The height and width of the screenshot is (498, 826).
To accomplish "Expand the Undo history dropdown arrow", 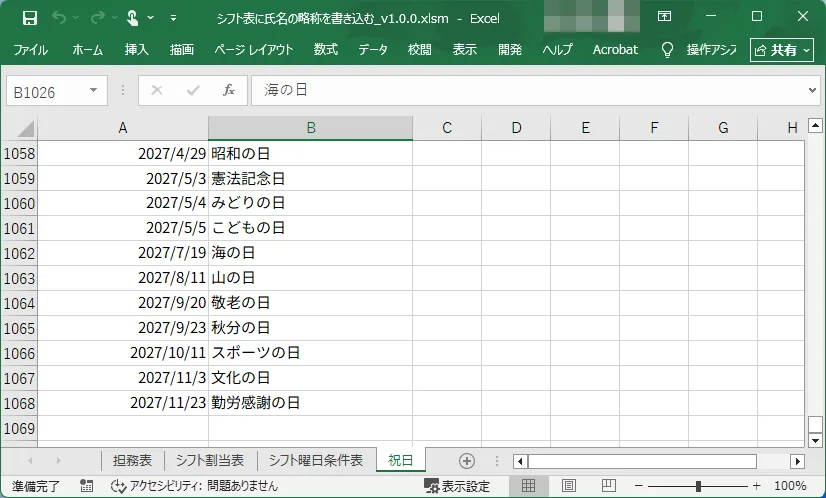I will (76, 18).
